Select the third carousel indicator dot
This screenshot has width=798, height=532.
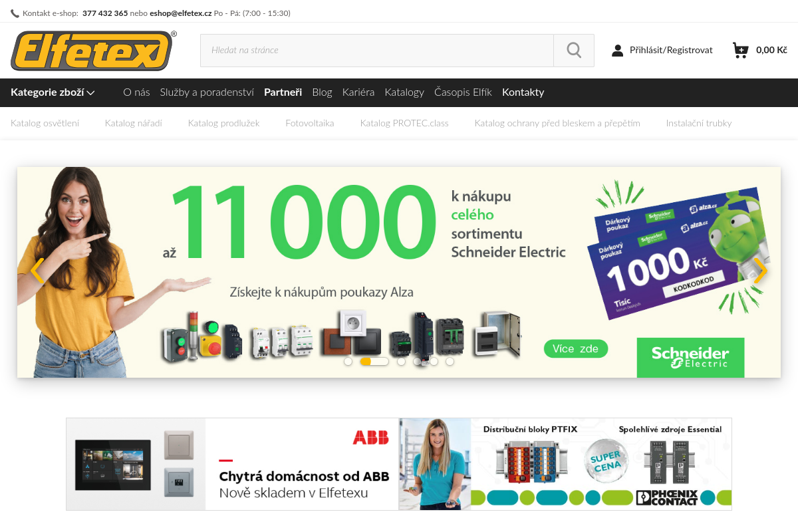click(x=401, y=362)
